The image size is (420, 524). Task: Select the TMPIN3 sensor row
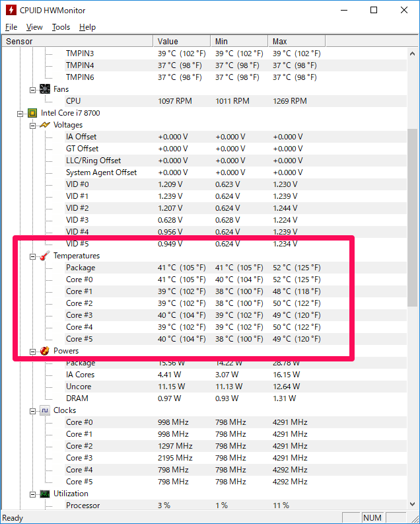point(236,54)
